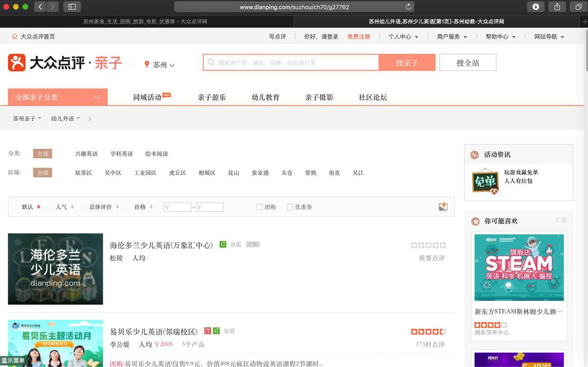
Task: Click green 订 badge for 海伦多兰少儿英语
Action: [222, 244]
